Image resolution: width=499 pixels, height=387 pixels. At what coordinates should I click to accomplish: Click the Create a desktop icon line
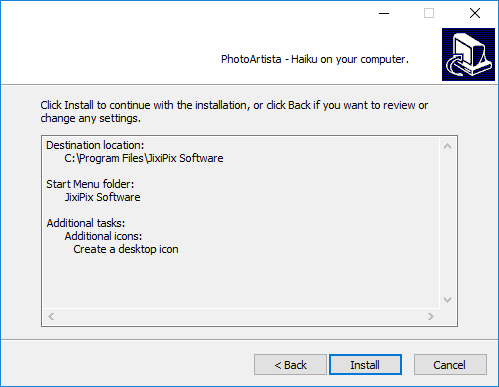(x=126, y=249)
